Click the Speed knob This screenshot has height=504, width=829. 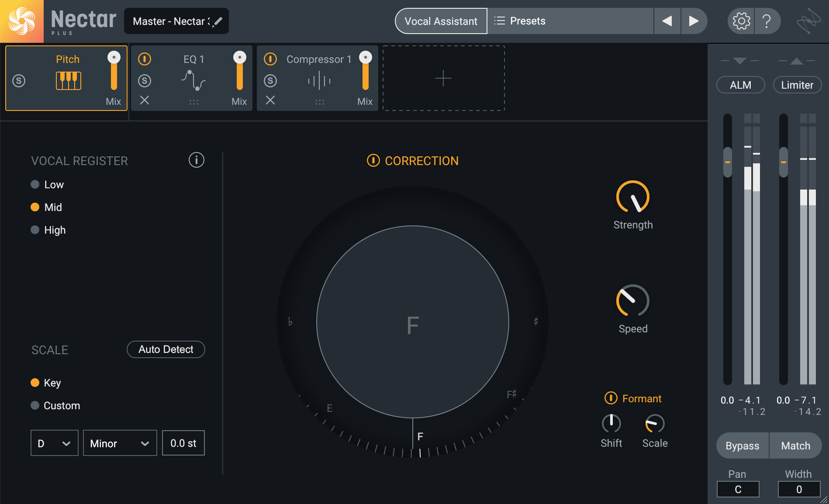point(633,301)
